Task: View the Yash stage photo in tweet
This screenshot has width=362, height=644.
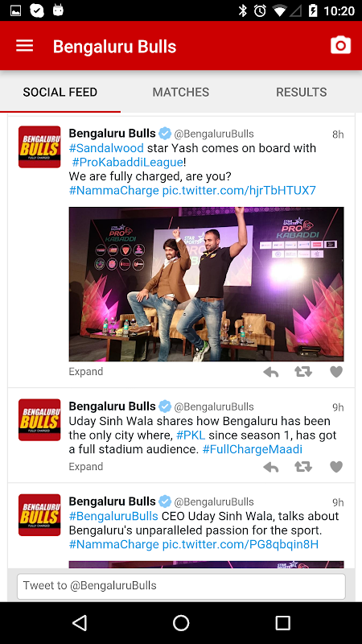Action: point(206,284)
